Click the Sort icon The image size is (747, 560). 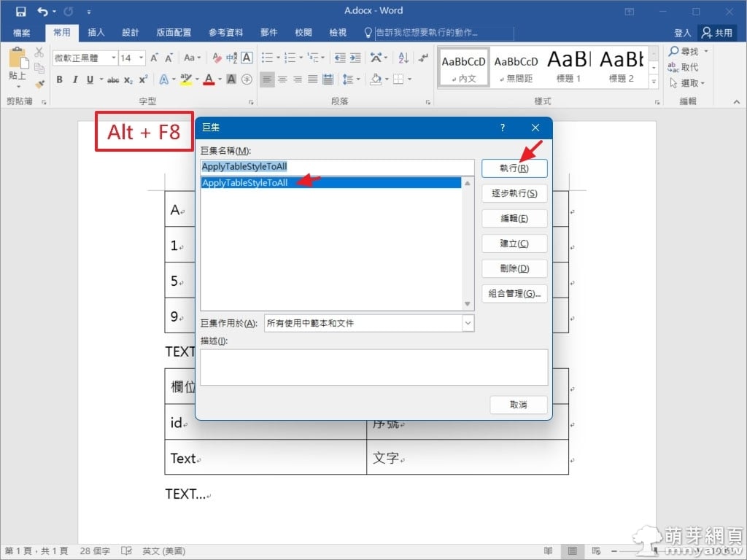[402, 58]
